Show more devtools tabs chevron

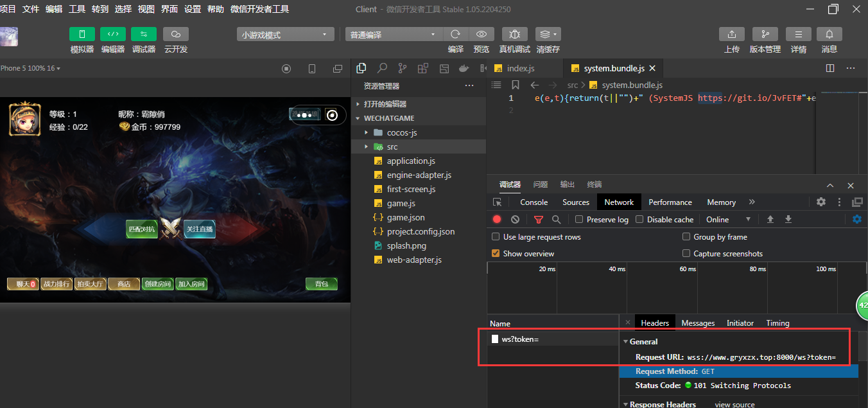(x=752, y=202)
